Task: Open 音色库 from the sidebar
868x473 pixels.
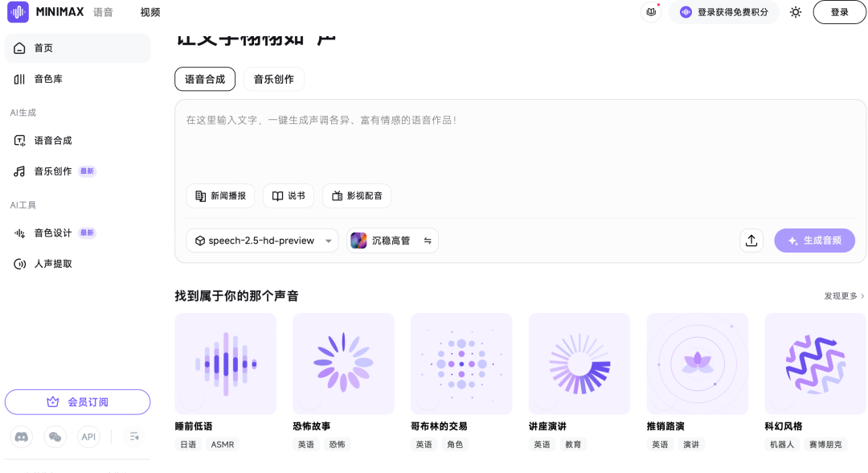Action: (x=48, y=79)
